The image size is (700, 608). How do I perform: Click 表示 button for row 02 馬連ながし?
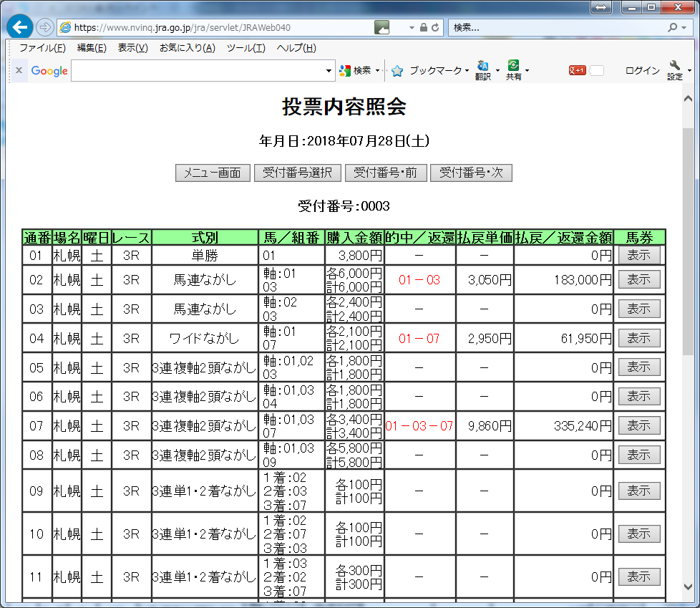[x=639, y=280]
